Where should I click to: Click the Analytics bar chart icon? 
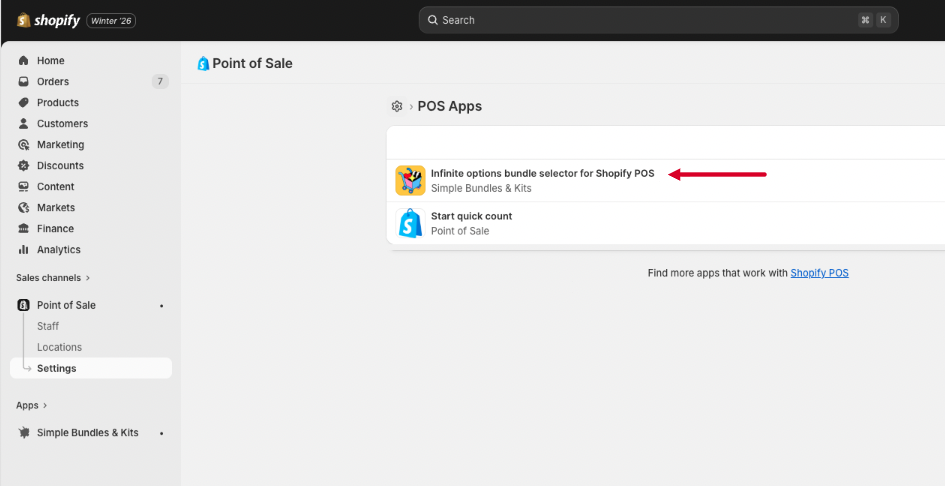pos(24,250)
